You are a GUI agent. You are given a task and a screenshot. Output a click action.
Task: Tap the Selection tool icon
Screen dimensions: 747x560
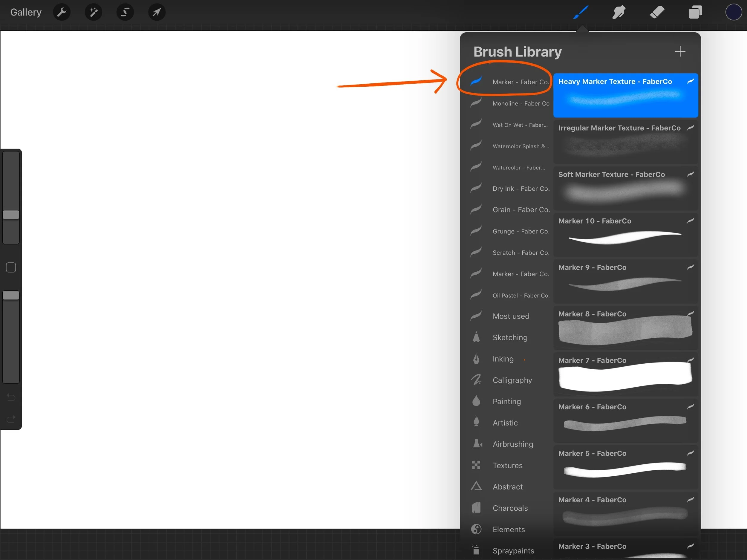(x=125, y=13)
